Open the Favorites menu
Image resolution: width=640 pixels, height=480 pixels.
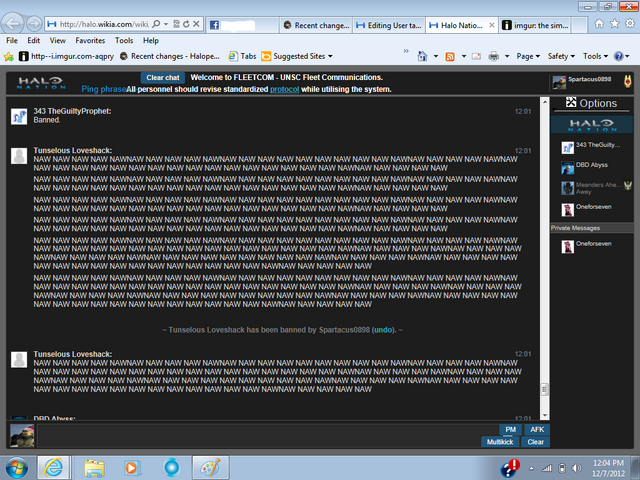90,40
